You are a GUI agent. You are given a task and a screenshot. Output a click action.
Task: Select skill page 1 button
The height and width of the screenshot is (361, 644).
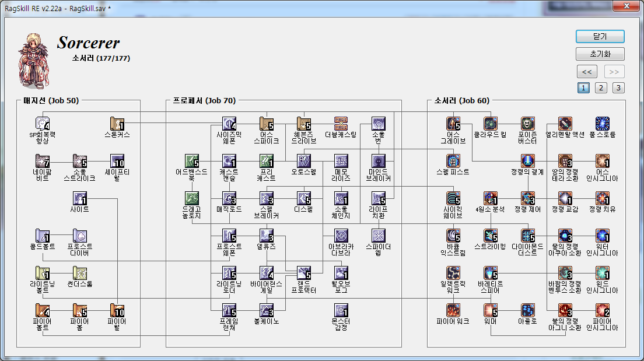583,88
